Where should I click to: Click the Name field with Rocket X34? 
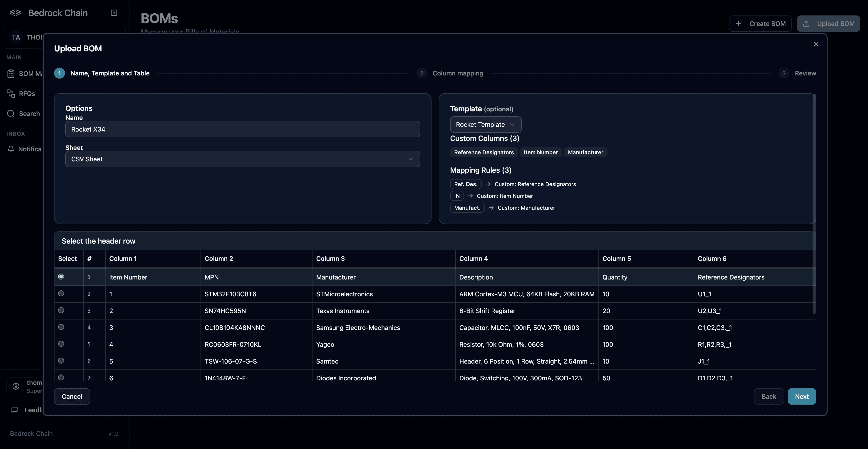pyautogui.click(x=242, y=129)
